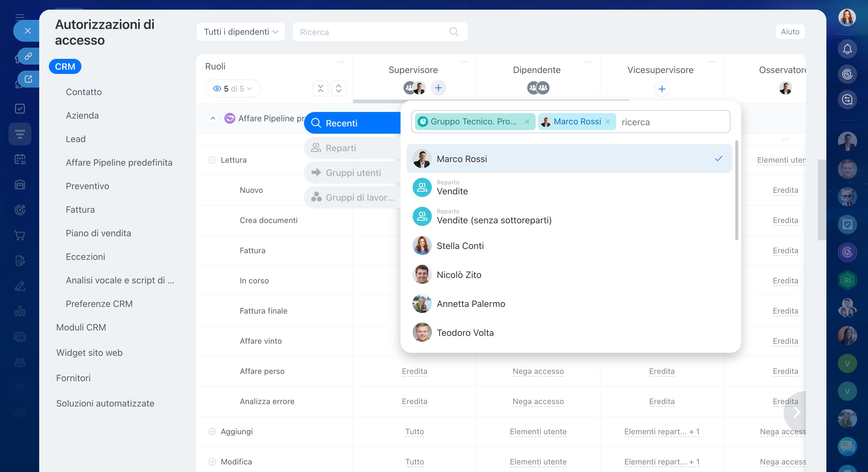Viewport: 868px width, 472px height.
Task: Click the notifications bell icon
Action: pyautogui.click(x=847, y=49)
